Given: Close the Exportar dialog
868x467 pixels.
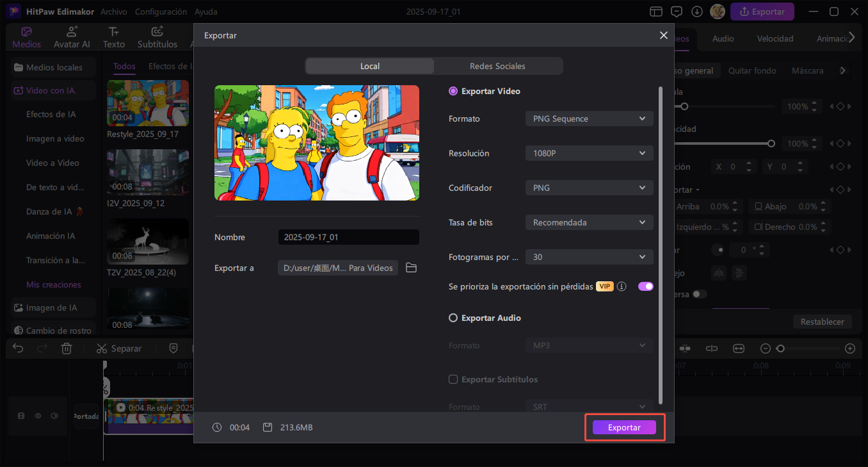Looking at the screenshot, I should click(x=663, y=36).
